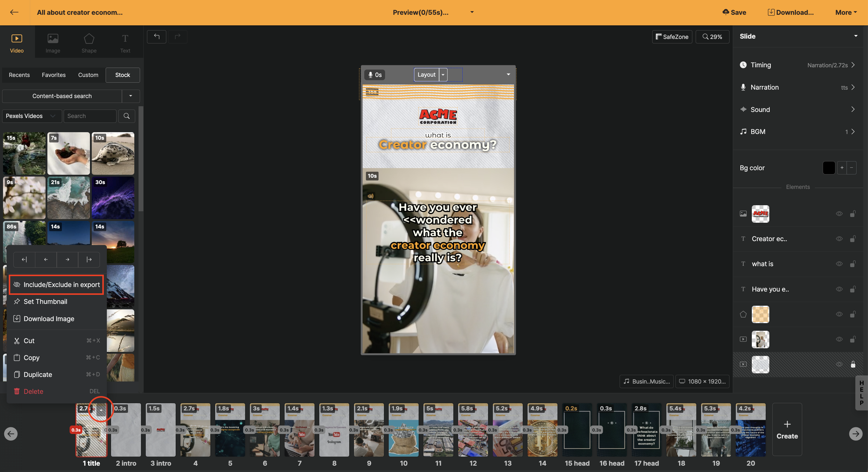The image size is (868, 472).
Task: Open Sound settings row
Action: (798, 110)
